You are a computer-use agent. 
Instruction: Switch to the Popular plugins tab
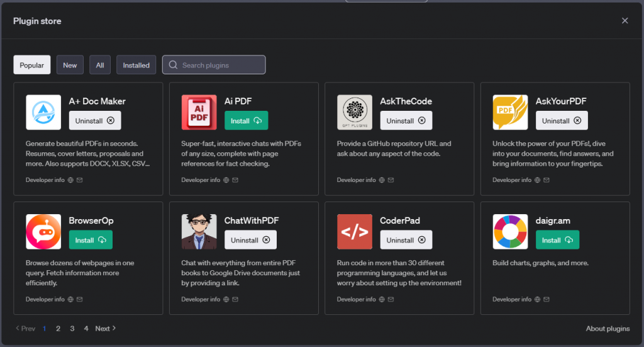pos(32,65)
